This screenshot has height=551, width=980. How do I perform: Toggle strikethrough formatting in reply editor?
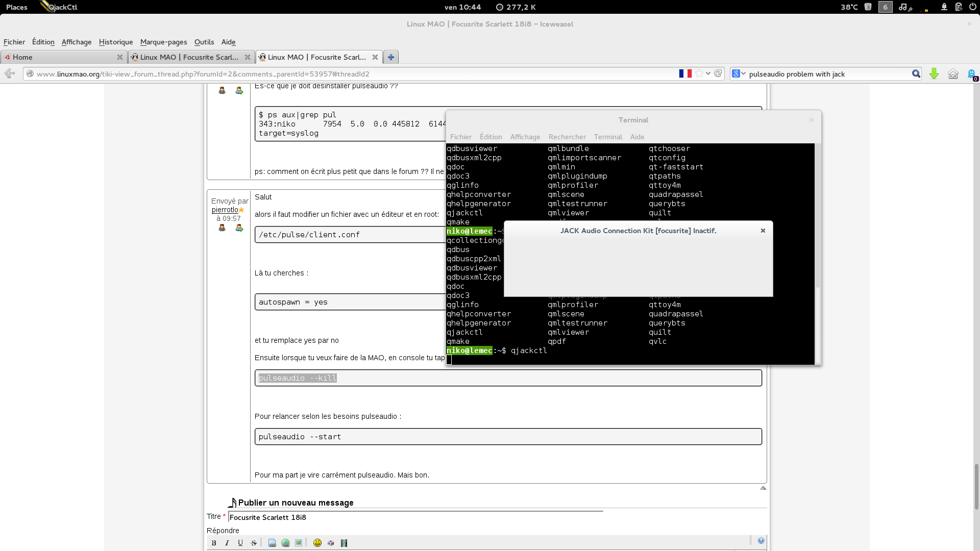click(x=254, y=543)
